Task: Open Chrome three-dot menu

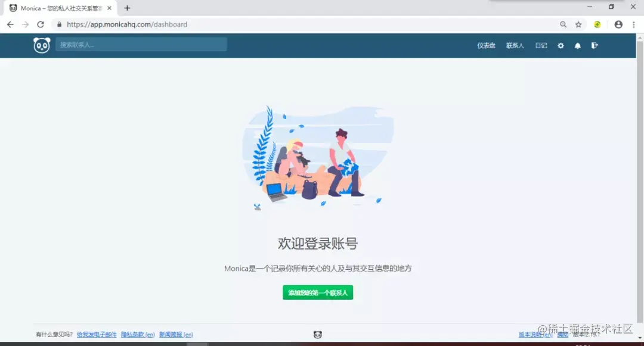Action: (x=634, y=24)
